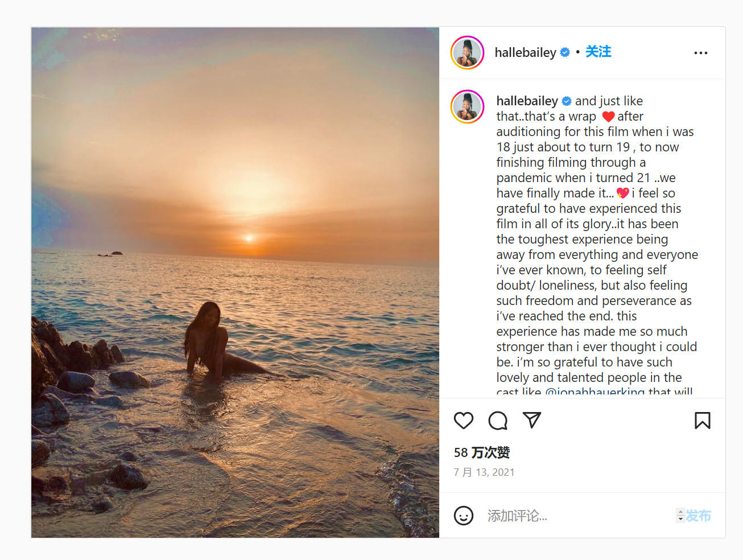Viewport: 743px width, 560px height.
Task: Click the red heart emoji in the caption
Action: (608, 117)
